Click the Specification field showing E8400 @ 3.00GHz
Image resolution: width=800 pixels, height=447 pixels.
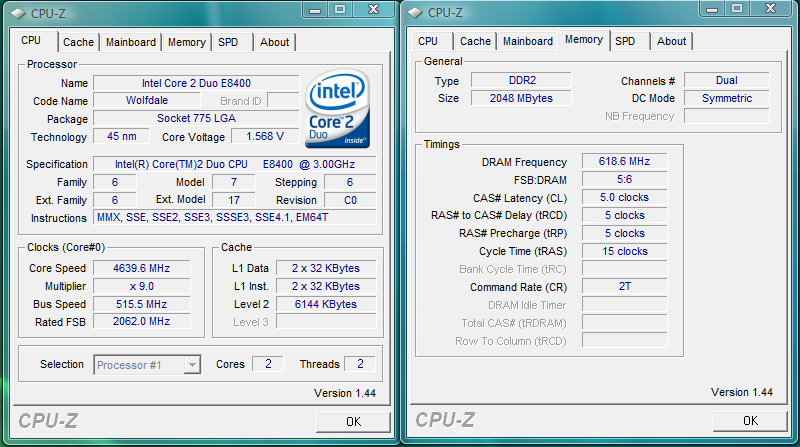pos(235,164)
